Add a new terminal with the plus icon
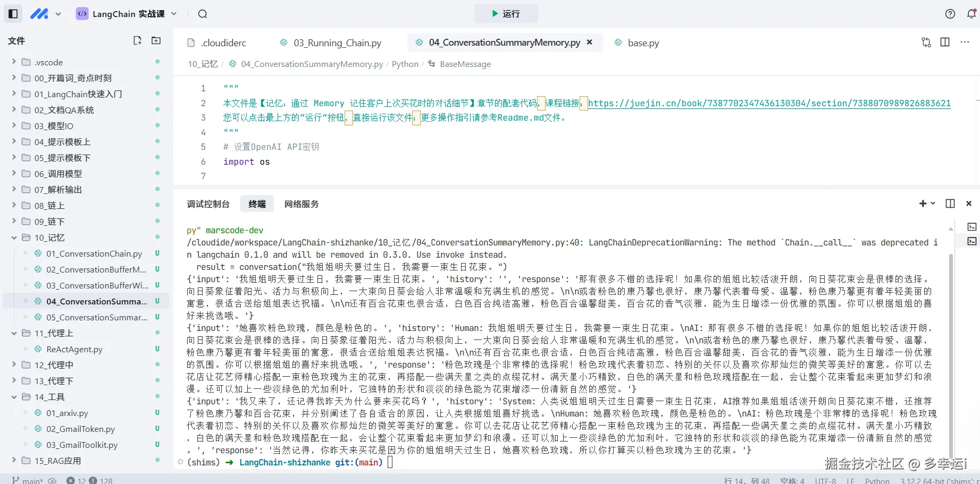This screenshot has width=980, height=484. pyautogui.click(x=924, y=203)
